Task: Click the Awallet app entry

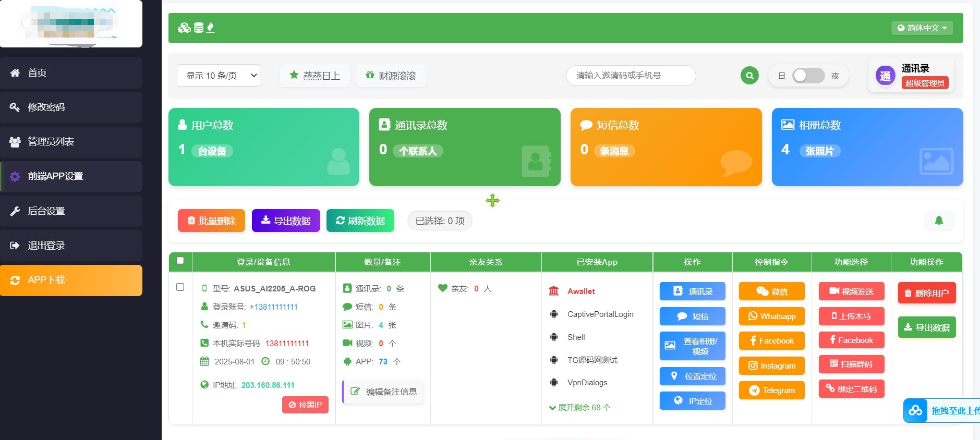Action: click(580, 291)
